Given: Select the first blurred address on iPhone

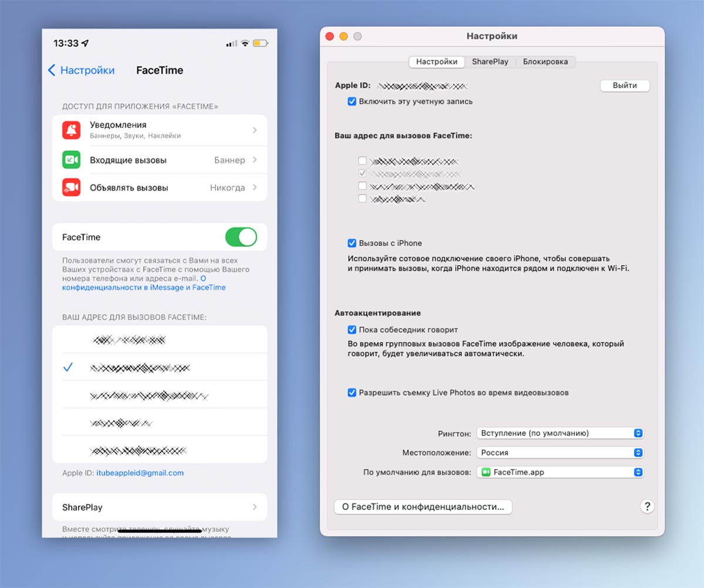Looking at the screenshot, I should tap(160, 339).
